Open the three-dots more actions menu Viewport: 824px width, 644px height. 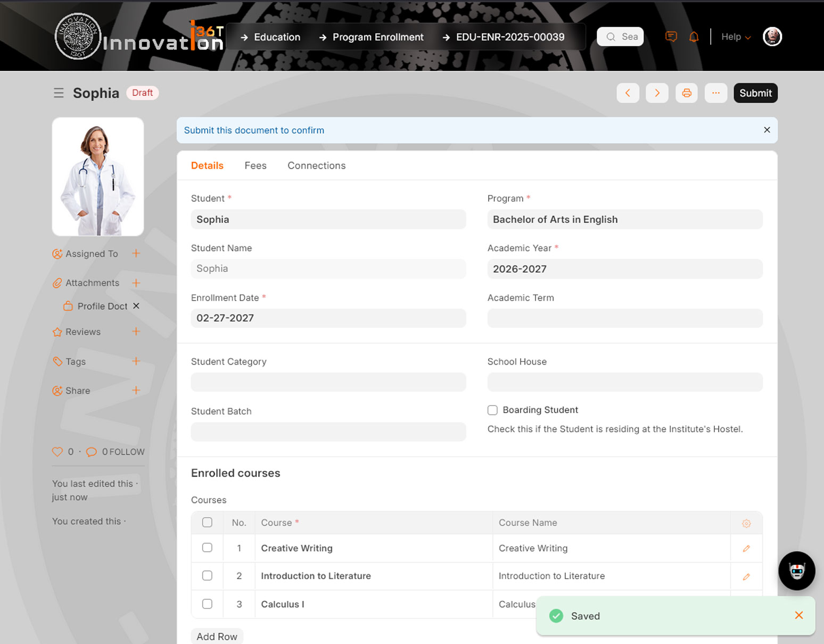tap(715, 93)
